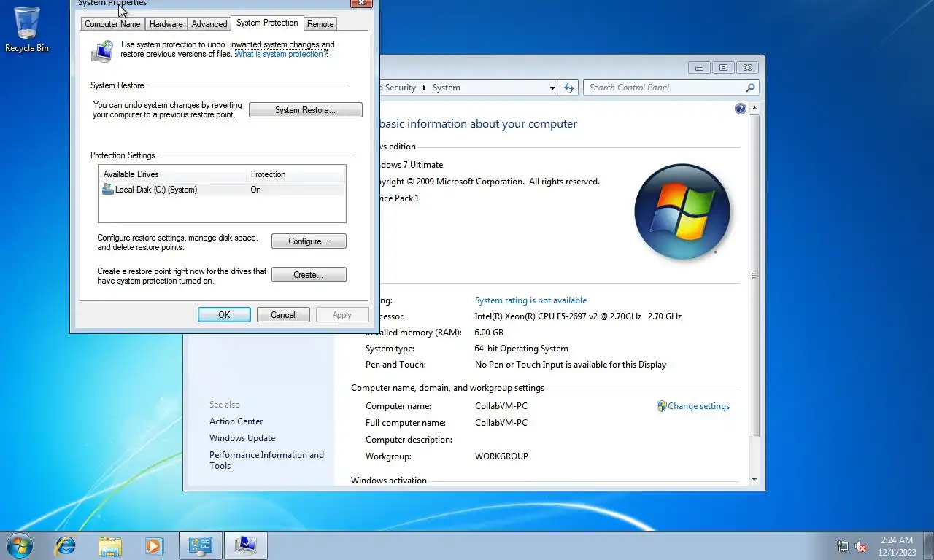
Task: Click the System breadcrumb in address bar
Action: point(446,87)
